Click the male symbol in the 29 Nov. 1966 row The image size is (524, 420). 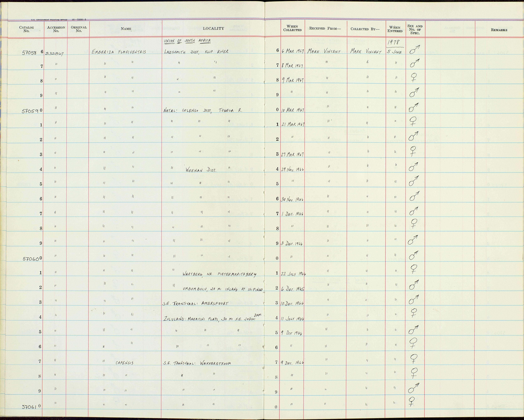[x=414, y=167]
